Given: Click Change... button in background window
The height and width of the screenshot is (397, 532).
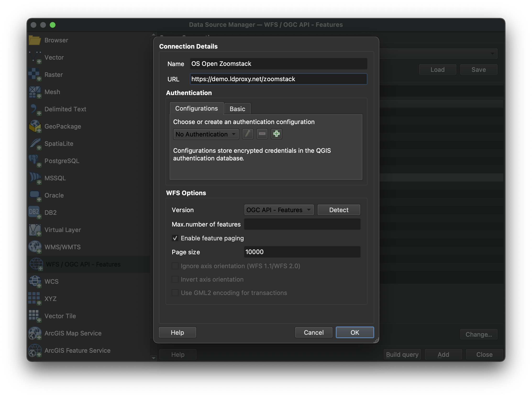Looking at the screenshot, I should pyautogui.click(x=479, y=335).
